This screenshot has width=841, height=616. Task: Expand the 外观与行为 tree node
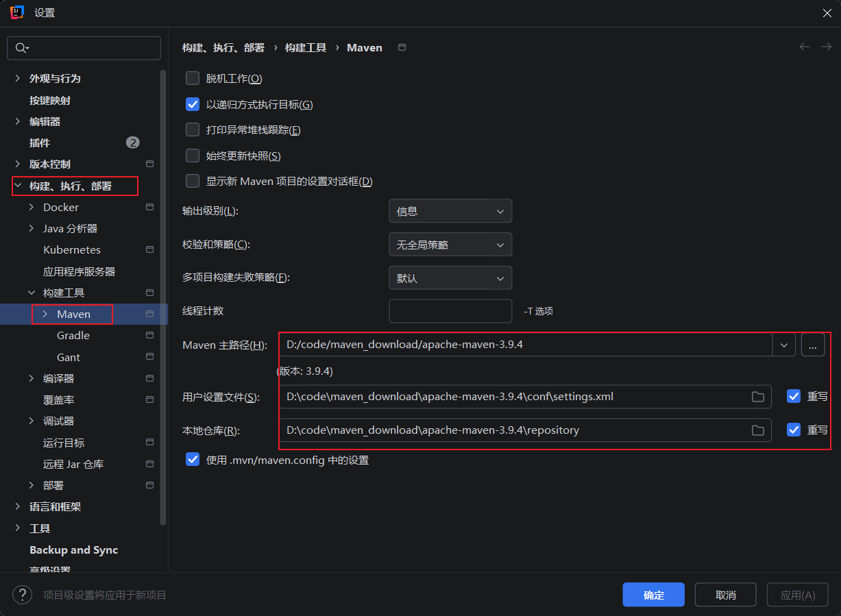pos(18,79)
